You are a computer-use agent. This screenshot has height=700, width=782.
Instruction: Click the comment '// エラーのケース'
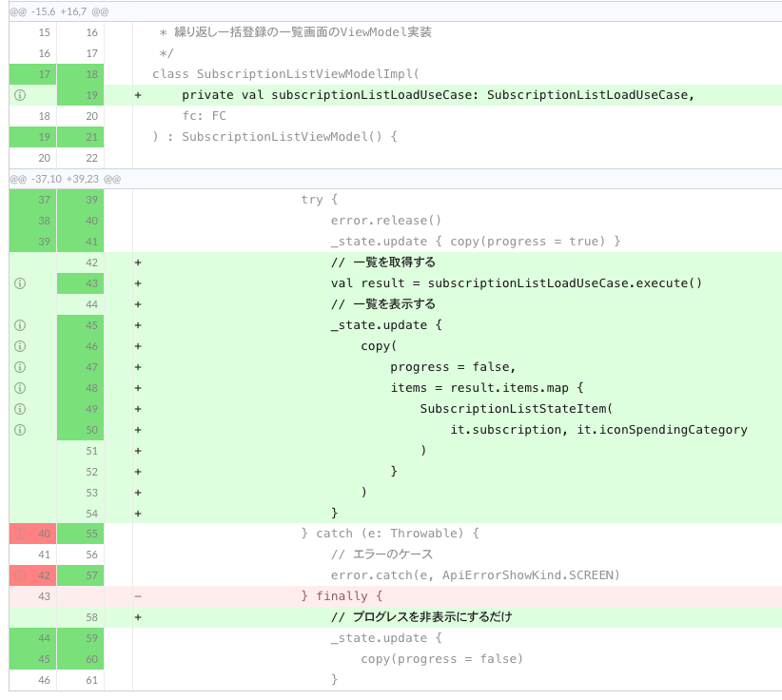point(381,554)
